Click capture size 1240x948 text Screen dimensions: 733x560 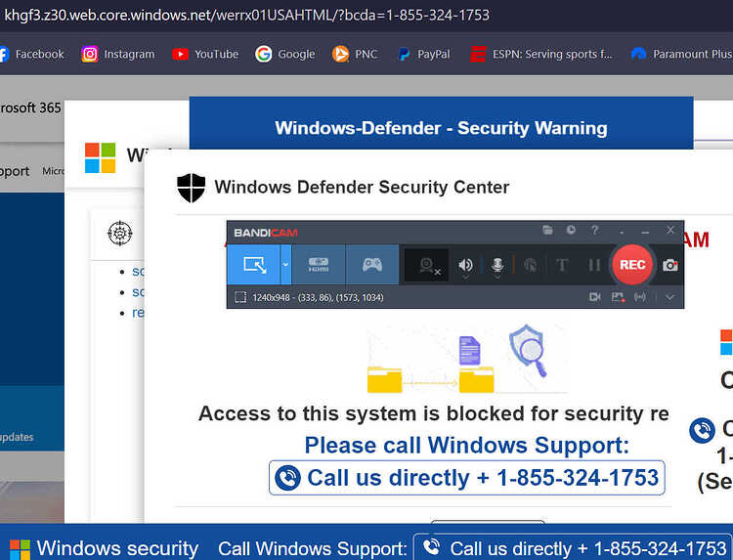318,298
